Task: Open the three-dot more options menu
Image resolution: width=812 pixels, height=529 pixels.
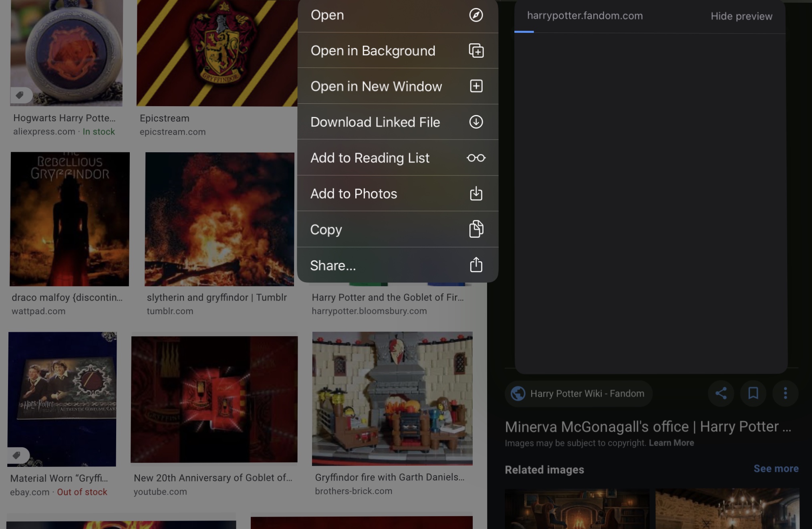Action: coord(785,393)
